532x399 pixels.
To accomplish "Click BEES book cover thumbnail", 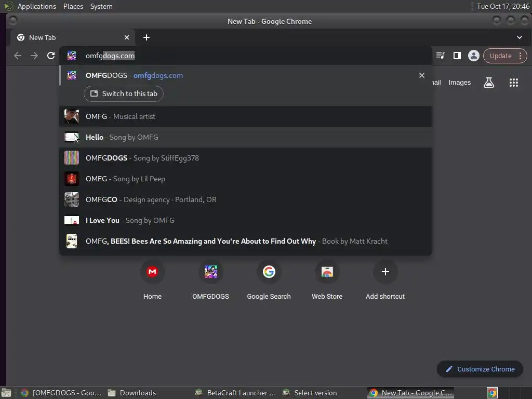I will click(x=72, y=241).
